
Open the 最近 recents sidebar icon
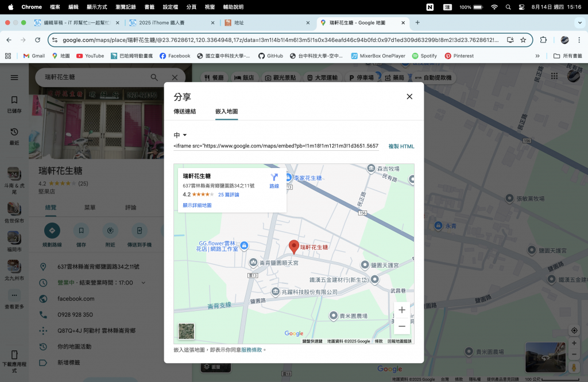coord(14,137)
